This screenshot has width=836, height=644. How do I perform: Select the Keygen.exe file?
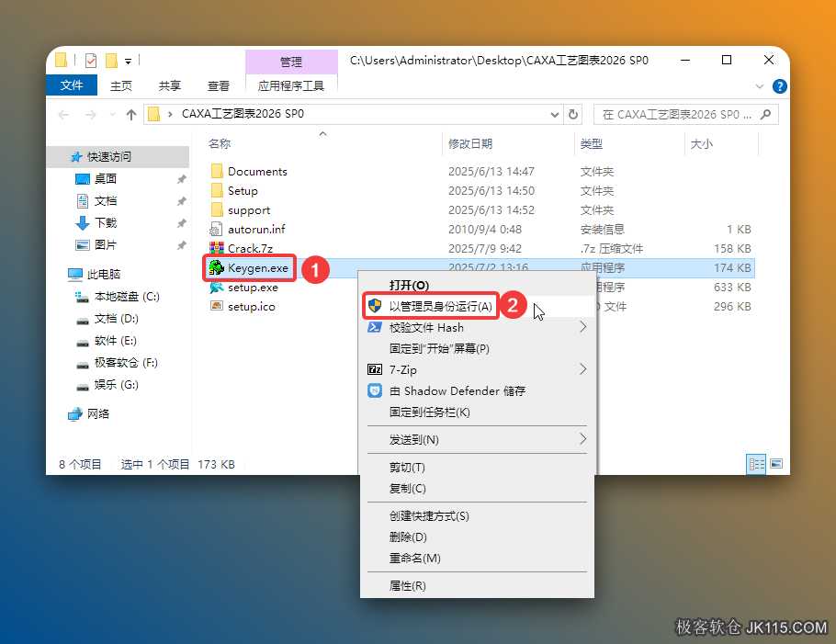[x=258, y=267]
